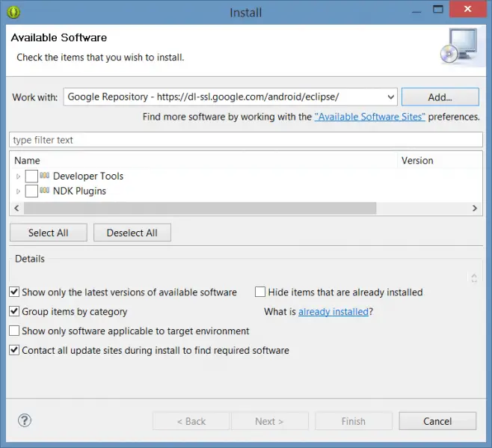Disable Show only latest versions option
The image size is (492, 448).
click(x=15, y=292)
